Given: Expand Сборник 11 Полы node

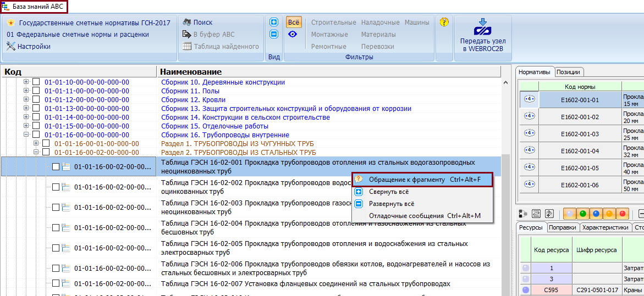Looking at the screenshot, I should pyautogui.click(x=26, y=91).
